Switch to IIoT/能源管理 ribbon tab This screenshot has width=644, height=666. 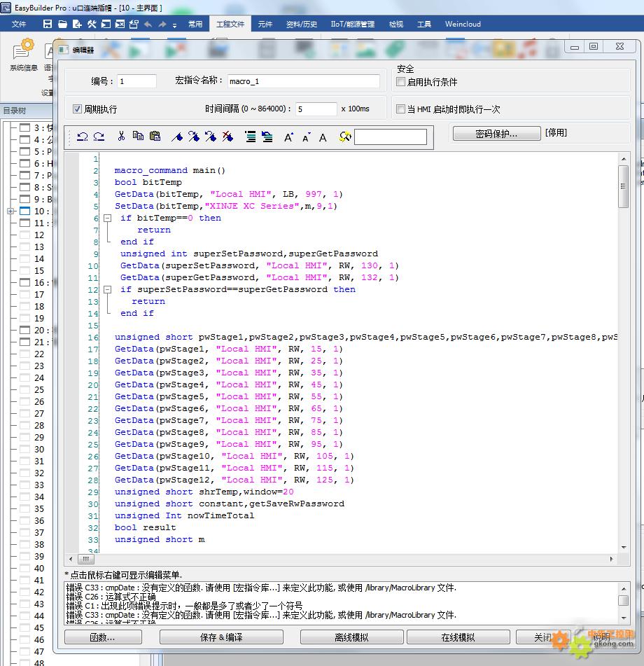point(353,25)
